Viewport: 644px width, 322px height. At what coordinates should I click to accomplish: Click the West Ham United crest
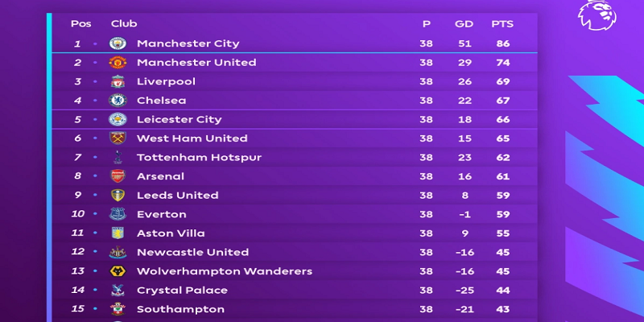coord(118,138)
